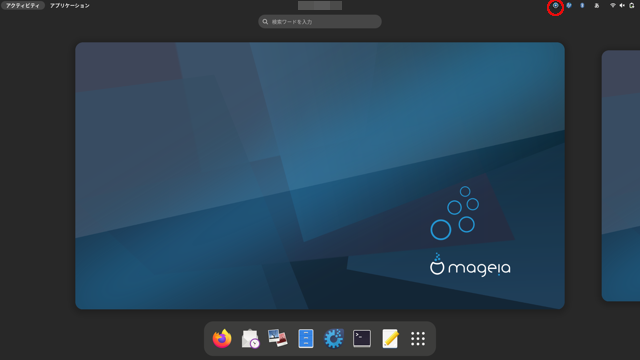This screenshot has height=360, width=640.
Task: Open the Bluetooth tray indicator
Action: pyautogui.click(x=582, y=6)
